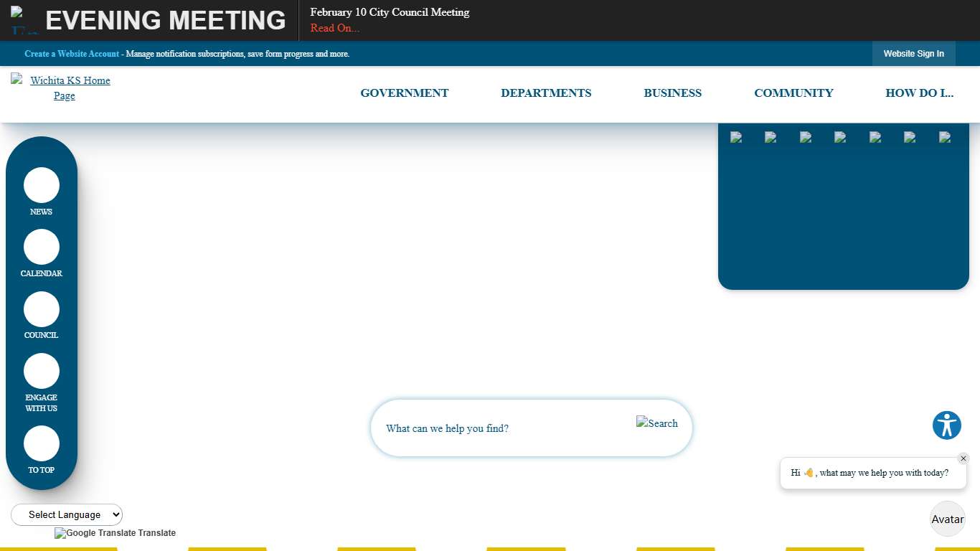Viewport: 980px width, 551px height.
Task: Click the Website Sign In button
Action: point(913,54)
